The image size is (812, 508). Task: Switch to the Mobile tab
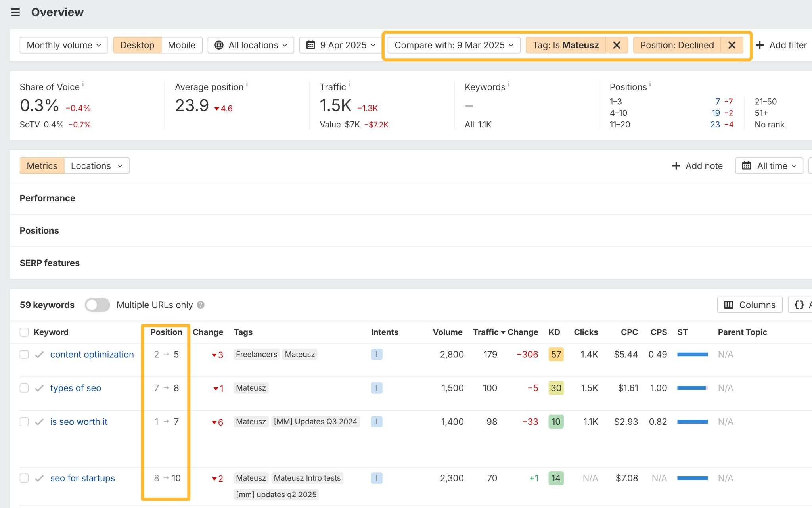tap(182, 45)
